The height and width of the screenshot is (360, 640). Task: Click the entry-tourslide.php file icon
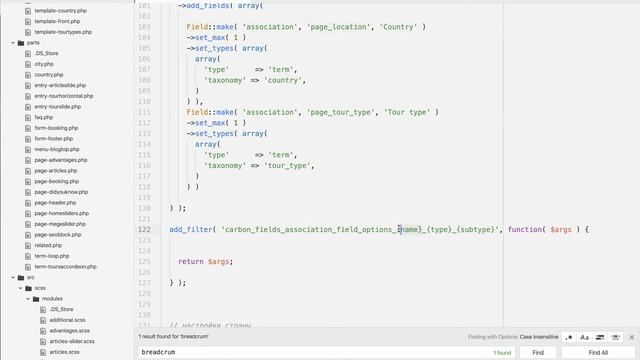pos(28,107)
